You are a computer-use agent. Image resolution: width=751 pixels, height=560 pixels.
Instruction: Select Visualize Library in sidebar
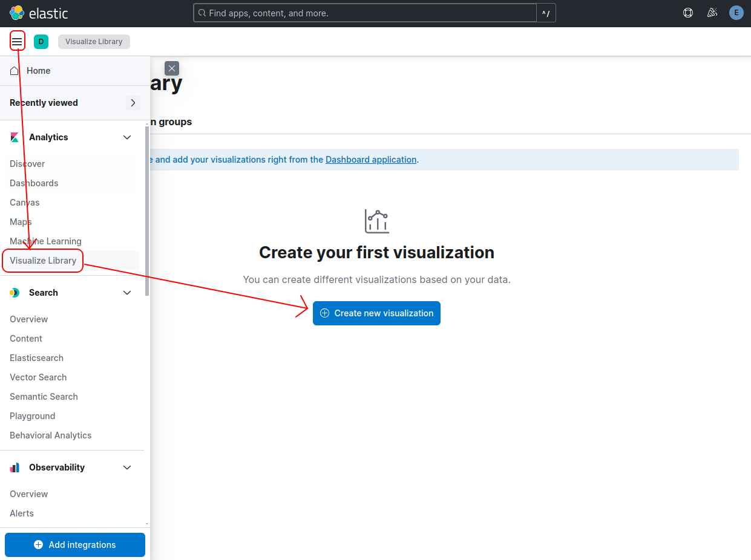43,261
